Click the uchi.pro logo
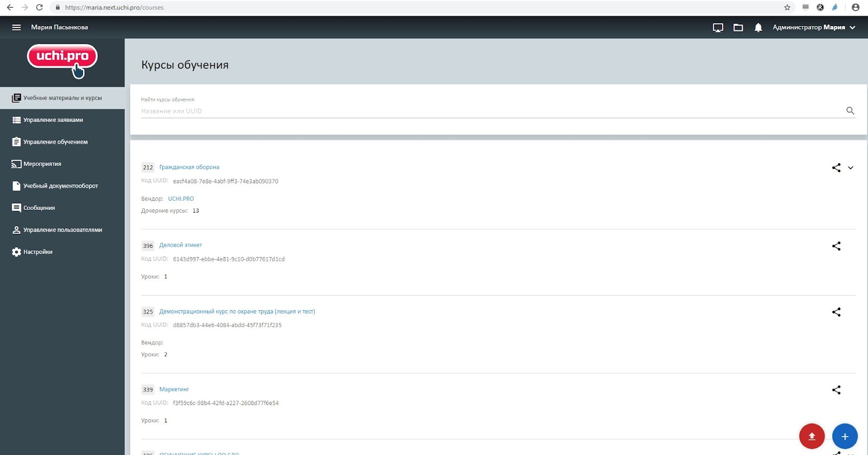Image resolution: width=868 pixels, height=455 pixels. [x=62, y=61]
